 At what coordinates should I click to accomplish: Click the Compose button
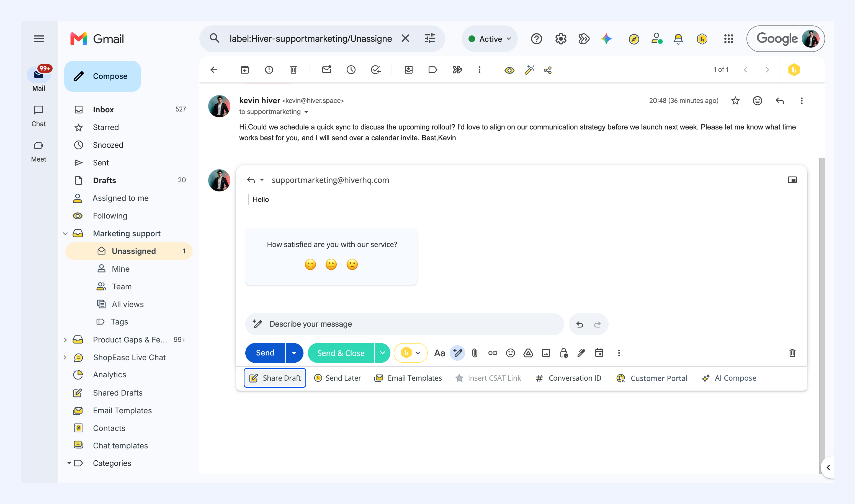[102, 76]
